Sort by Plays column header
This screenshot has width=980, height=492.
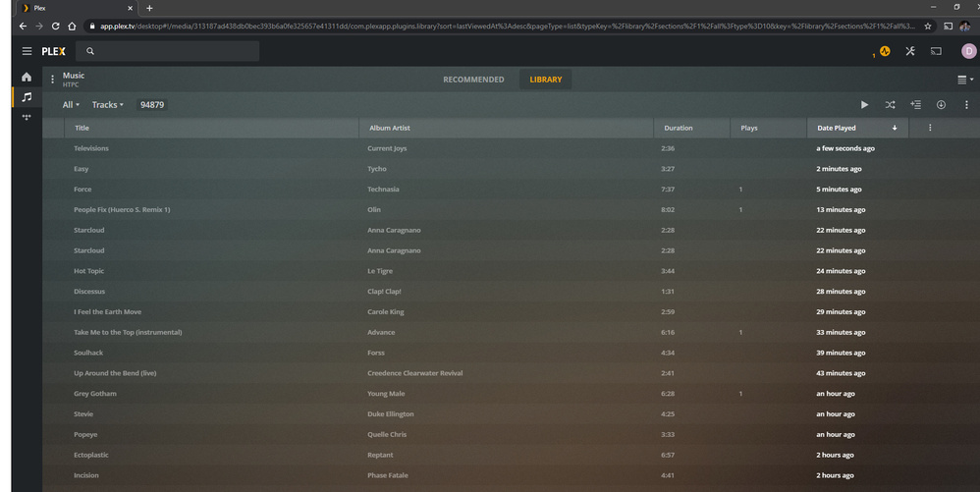click(x=768, y=128)
